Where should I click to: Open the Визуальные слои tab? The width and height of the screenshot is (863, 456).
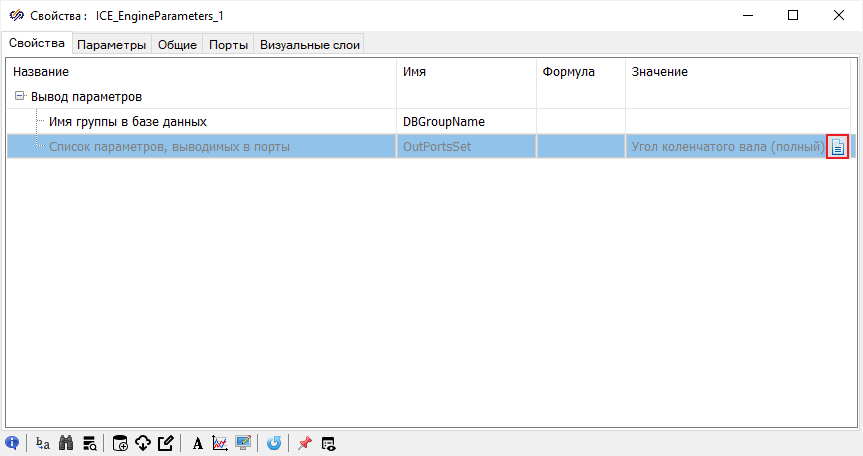309,45
